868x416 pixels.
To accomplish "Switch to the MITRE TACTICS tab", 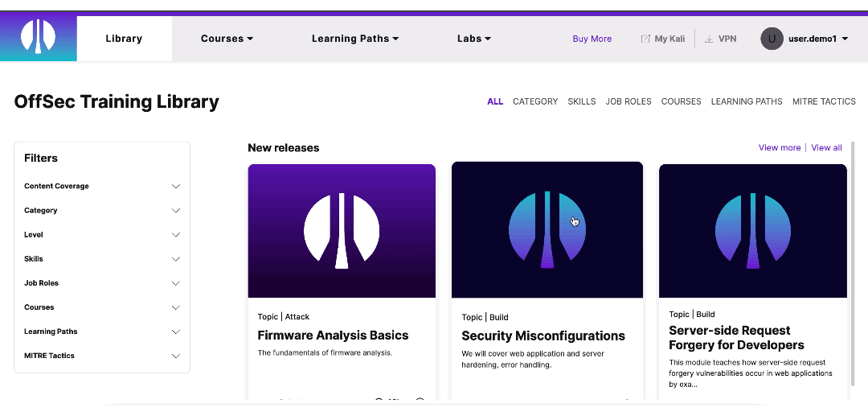I will [824, 101].
